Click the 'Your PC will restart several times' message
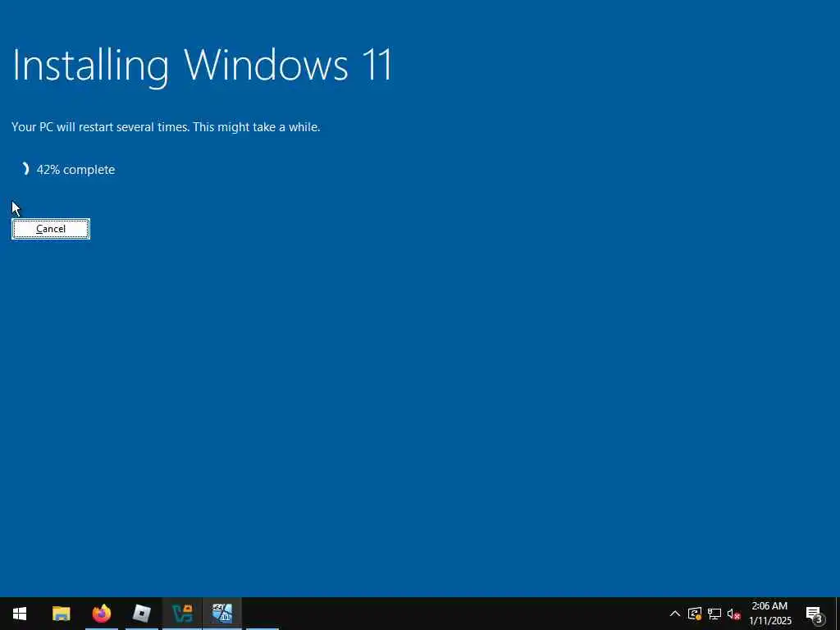The image size is (840, 630). [x=166, y=127]
